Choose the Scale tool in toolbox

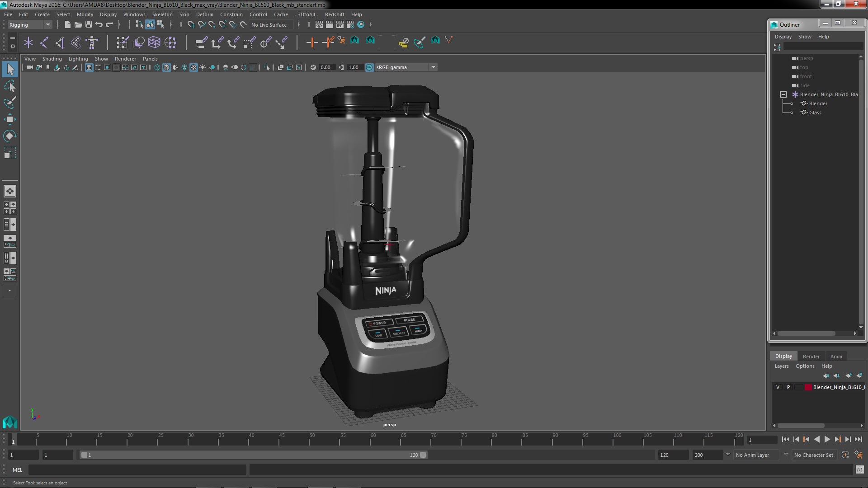coord(10,153)
